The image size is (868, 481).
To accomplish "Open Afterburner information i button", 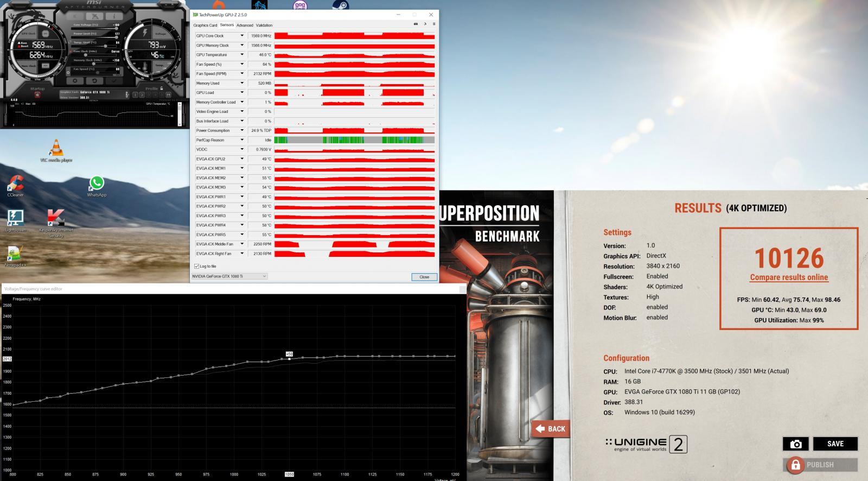I will tap(114, 16).
